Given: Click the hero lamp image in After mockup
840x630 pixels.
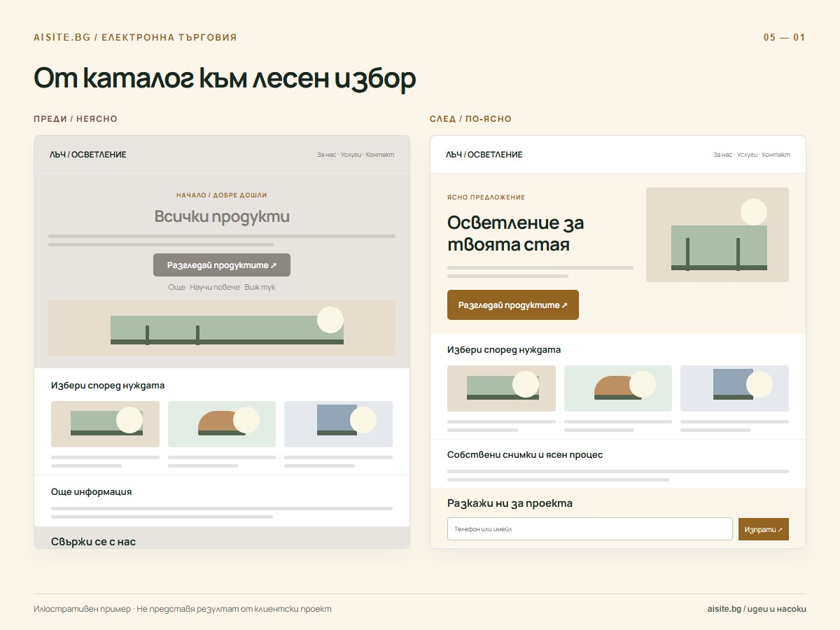Looking at the screenshot, I should 717,235.
